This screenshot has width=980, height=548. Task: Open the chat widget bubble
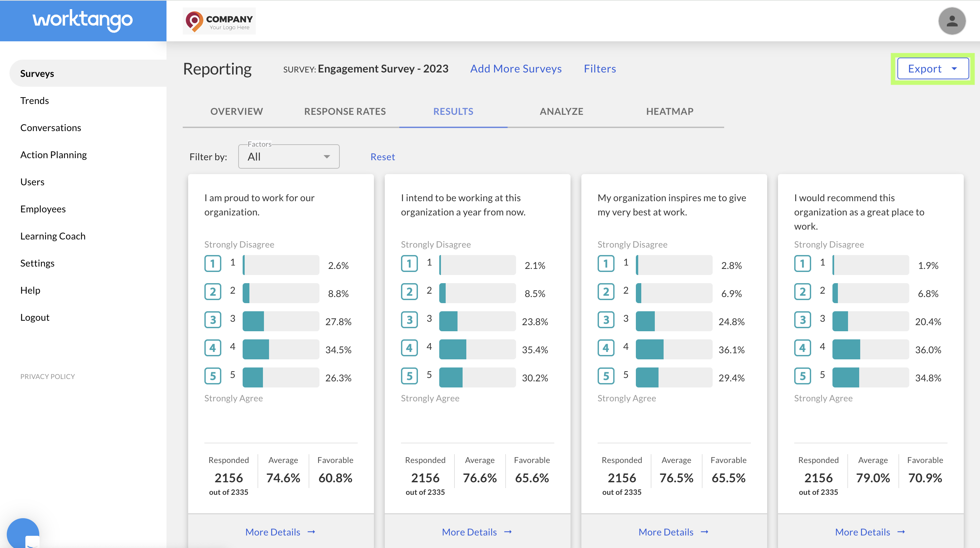point(23,533)
